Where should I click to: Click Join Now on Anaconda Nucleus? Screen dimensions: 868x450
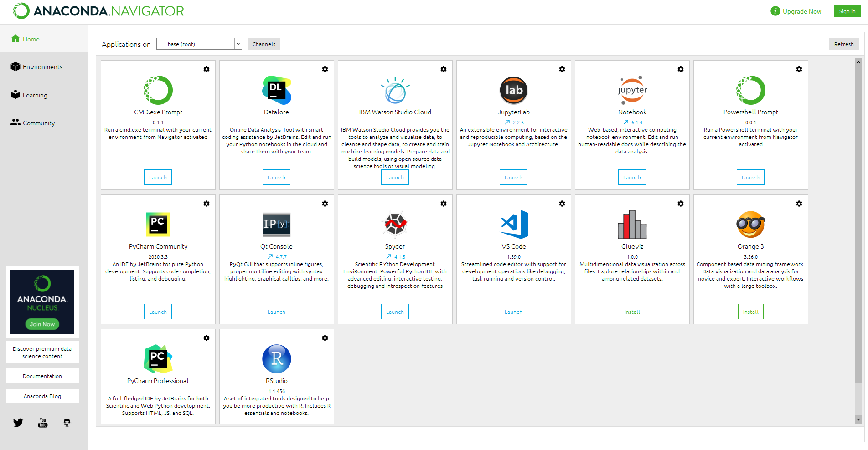(x=42, y=324)
